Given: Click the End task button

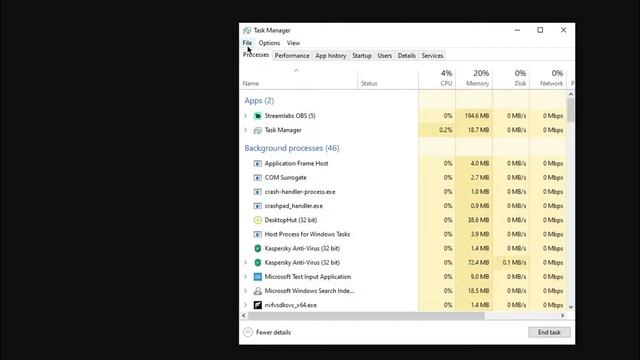Looking at the screenshot, I should (549, 332).
